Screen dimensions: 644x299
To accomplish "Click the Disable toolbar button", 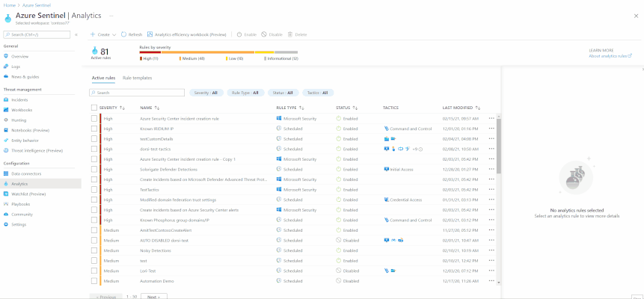I will pos(272,35).
